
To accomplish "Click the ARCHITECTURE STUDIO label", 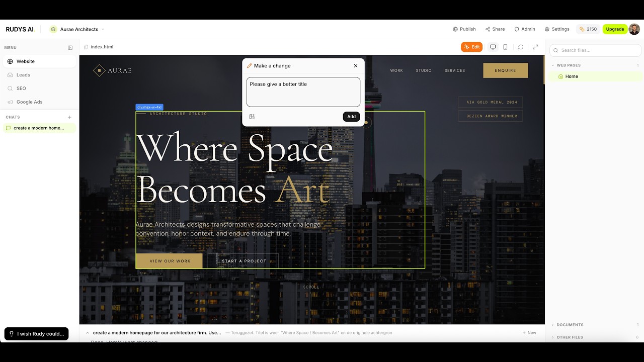I will (178, 114).
